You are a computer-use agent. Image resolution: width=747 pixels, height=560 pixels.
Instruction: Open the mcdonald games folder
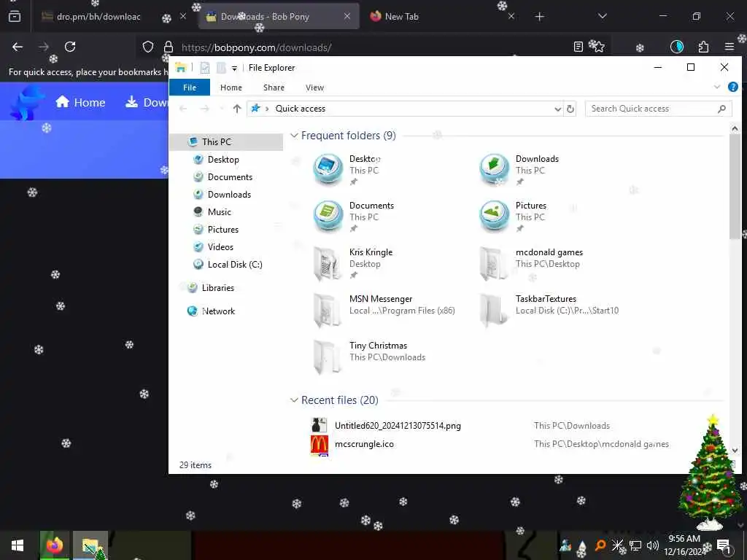[x=531, y=262]
